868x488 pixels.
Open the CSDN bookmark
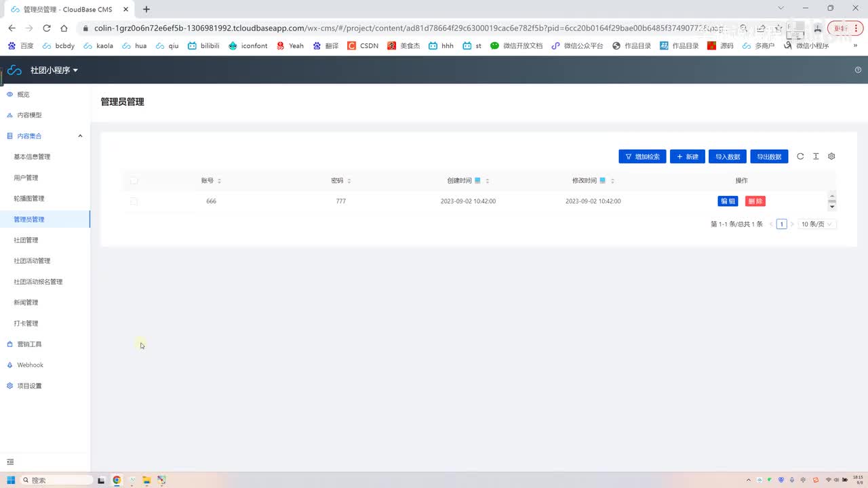click(363, 45)
